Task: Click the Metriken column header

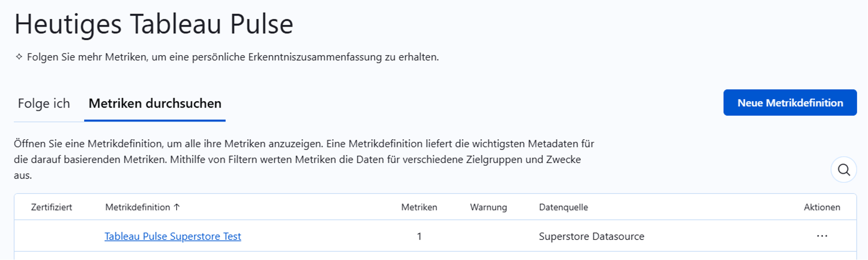Action: [419, 207]
